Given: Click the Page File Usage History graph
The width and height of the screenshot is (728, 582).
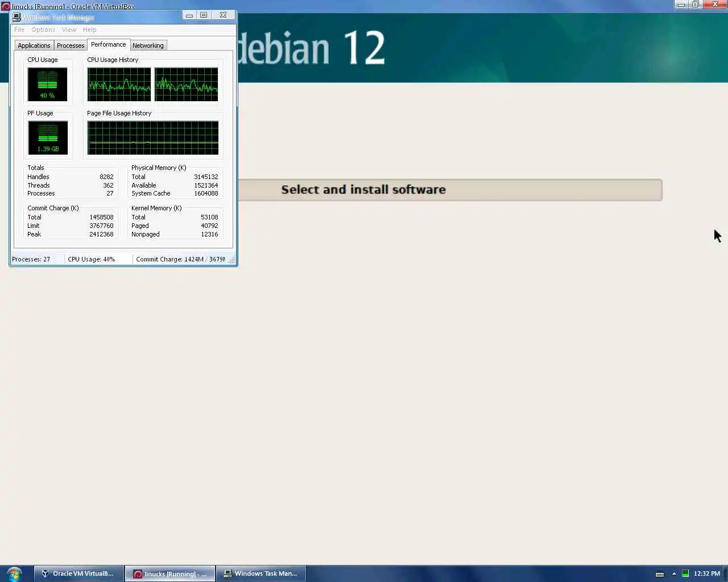Looking at the screenshot, I should [152, 138].
